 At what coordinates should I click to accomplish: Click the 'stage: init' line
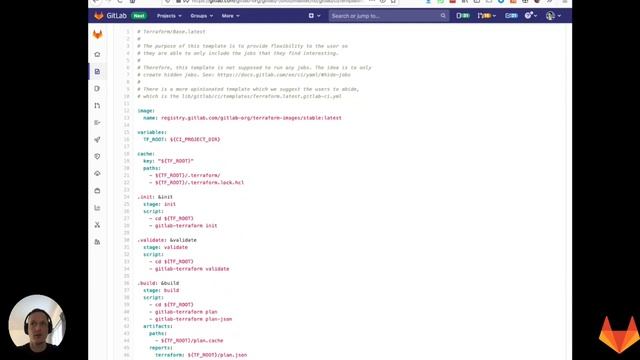(159, 204)
